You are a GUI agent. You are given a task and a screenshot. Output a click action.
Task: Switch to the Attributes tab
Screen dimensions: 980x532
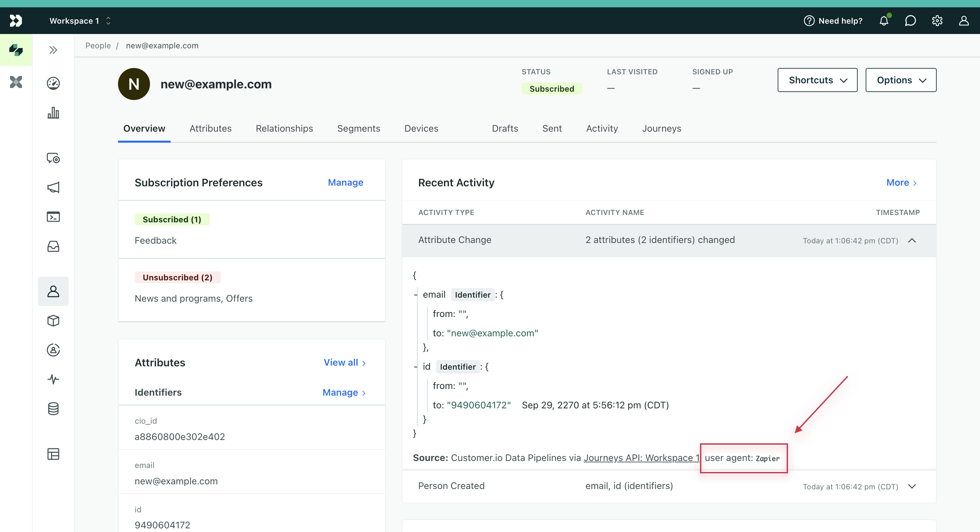(x=210, y=128)
